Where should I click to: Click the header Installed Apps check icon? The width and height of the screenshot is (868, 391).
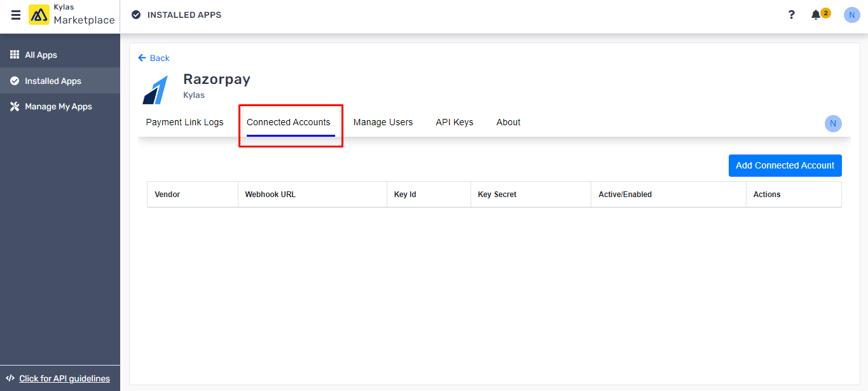point(136,15)
